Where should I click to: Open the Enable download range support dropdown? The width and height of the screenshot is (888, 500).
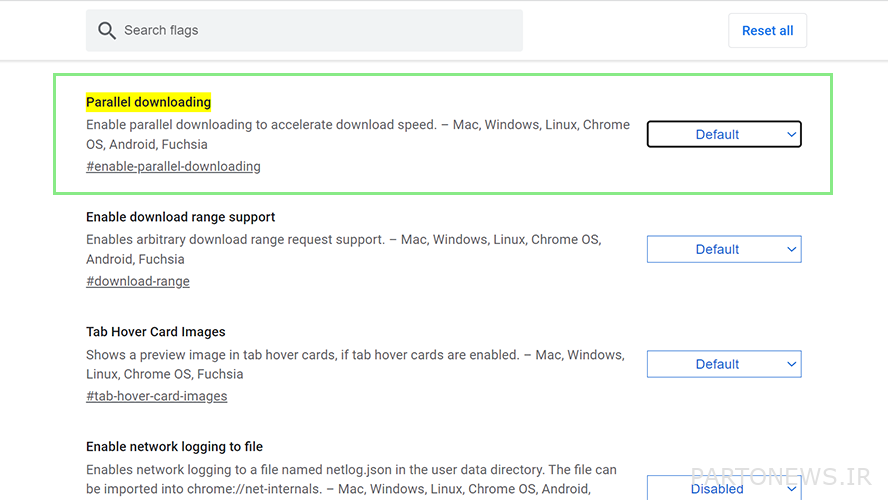coord(724,249)
